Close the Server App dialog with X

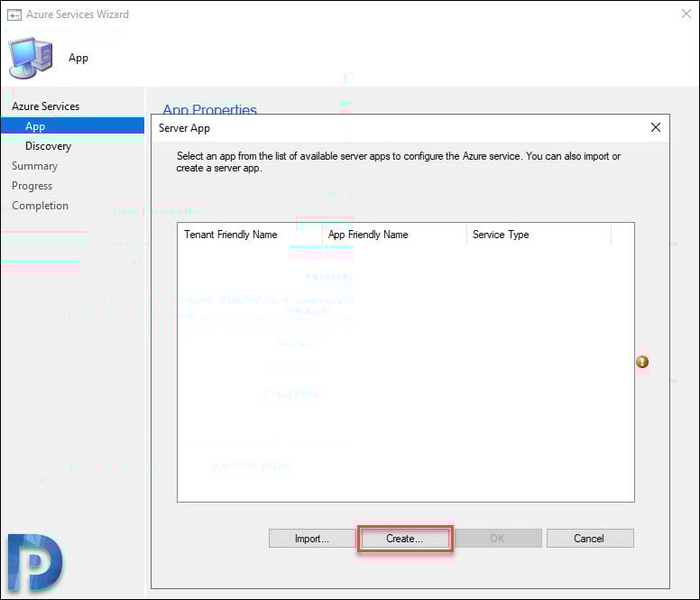click(656, 128)
